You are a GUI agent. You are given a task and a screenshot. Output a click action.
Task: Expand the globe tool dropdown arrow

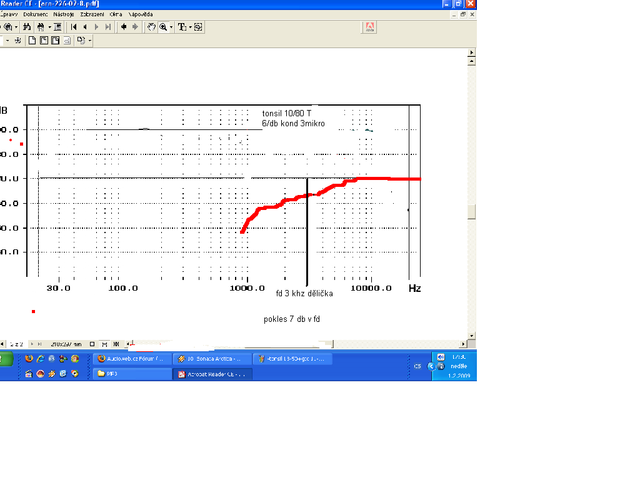coord(16,27)
